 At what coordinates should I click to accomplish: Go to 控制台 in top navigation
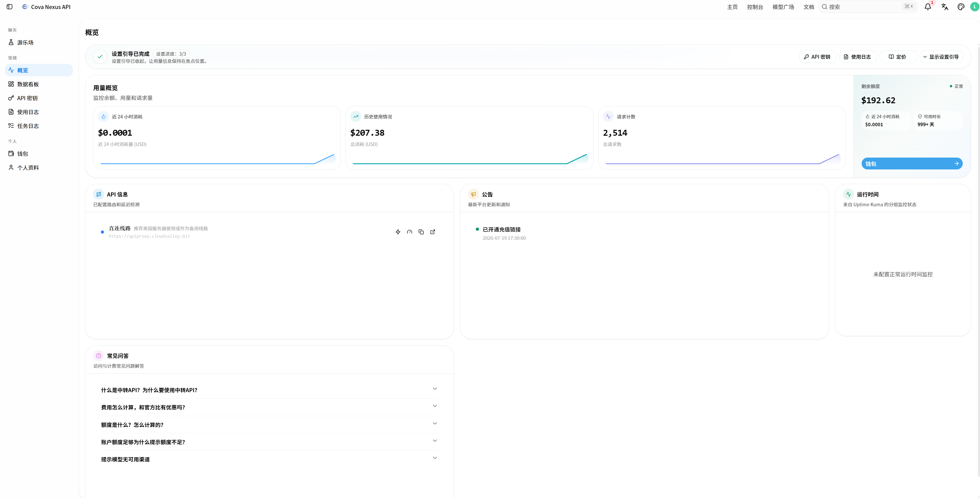coord(755,7)
